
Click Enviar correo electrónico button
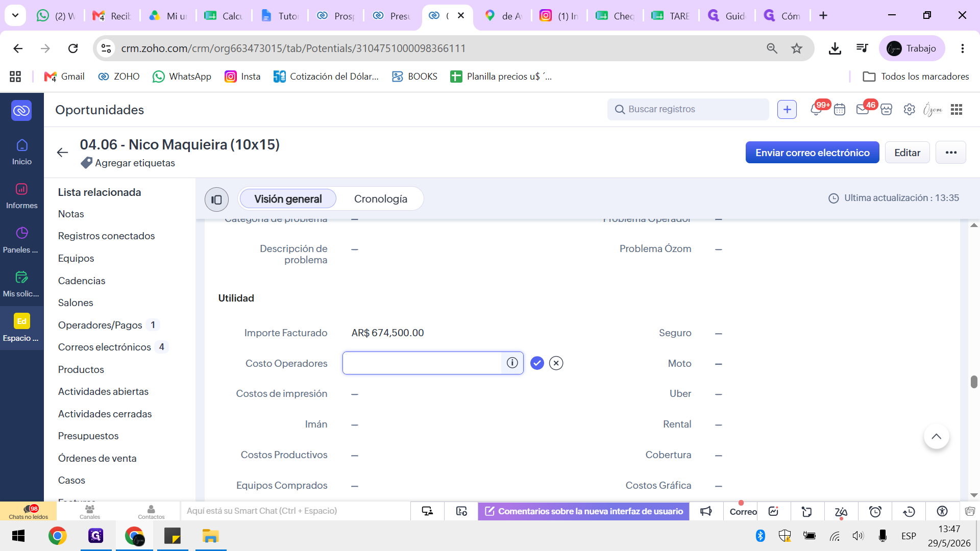click(812, 153)
